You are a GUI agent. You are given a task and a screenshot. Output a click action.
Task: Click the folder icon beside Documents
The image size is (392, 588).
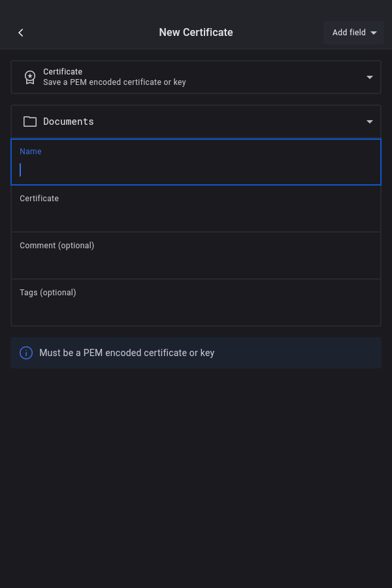coord(30,122)
